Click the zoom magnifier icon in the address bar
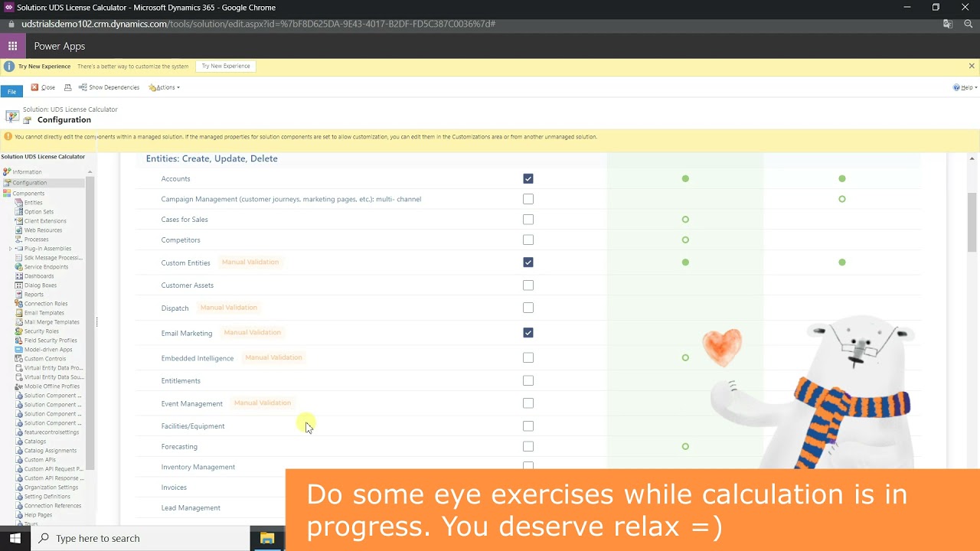This screenshot has width=980, height=551. 968,24
